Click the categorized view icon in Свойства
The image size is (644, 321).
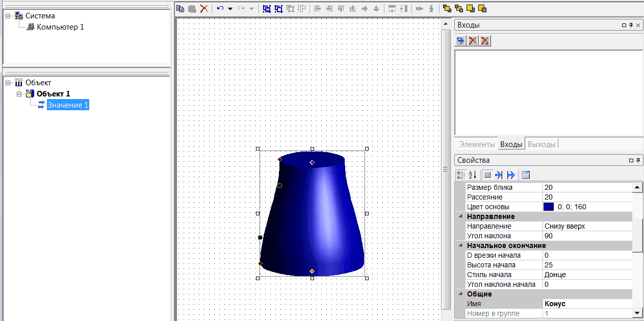460,175
